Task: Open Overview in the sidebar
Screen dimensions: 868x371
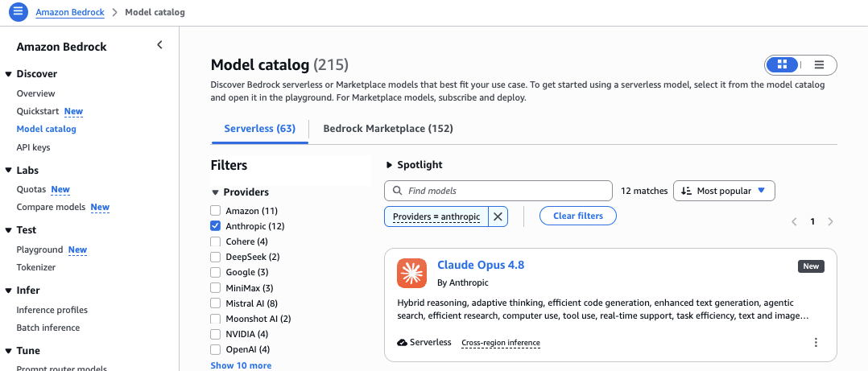Action: click(36, 93)
